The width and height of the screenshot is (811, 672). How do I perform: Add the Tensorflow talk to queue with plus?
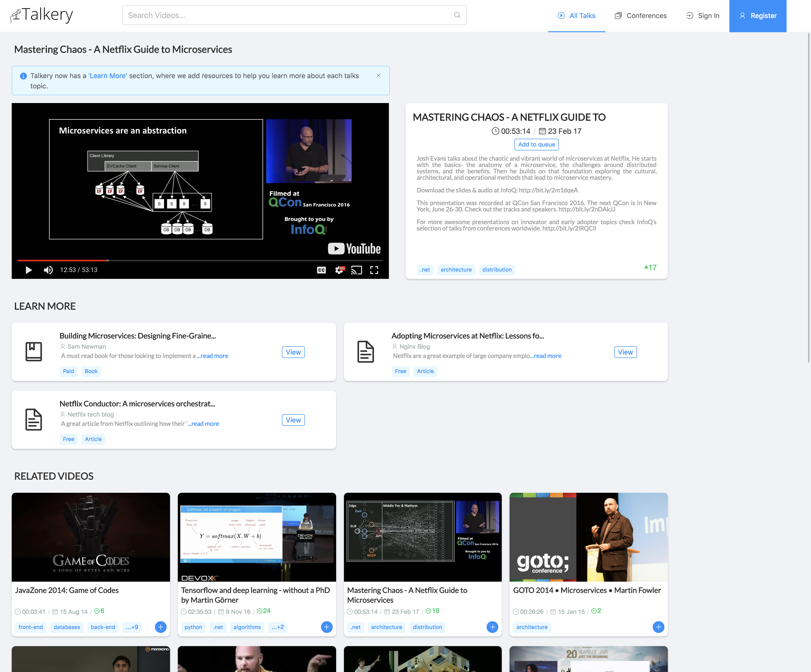326,627
